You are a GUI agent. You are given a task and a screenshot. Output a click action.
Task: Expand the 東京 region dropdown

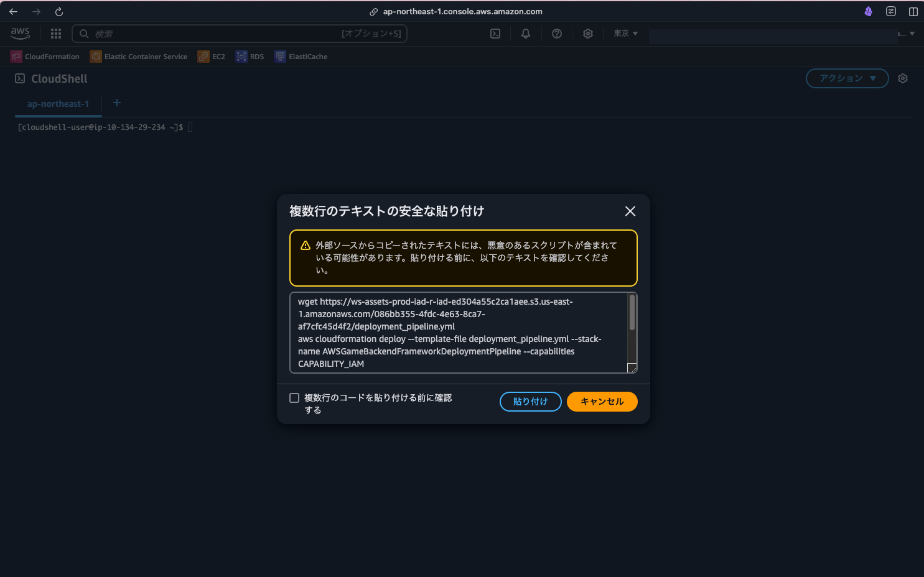[625, 34]
